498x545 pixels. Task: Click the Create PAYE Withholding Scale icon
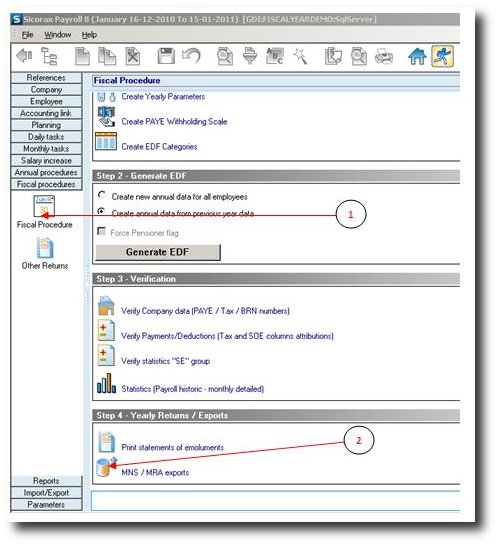click(106, 117)
